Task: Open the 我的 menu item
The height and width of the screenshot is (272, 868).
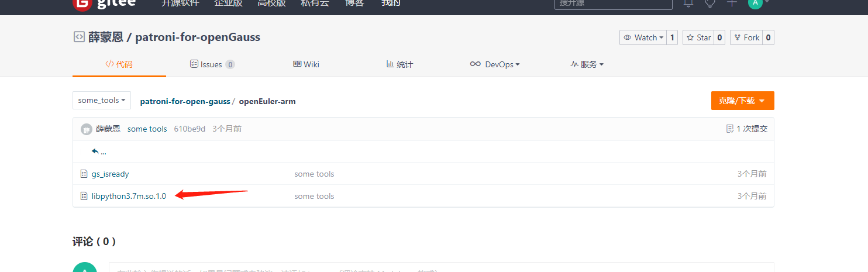Action: (391, 3)
